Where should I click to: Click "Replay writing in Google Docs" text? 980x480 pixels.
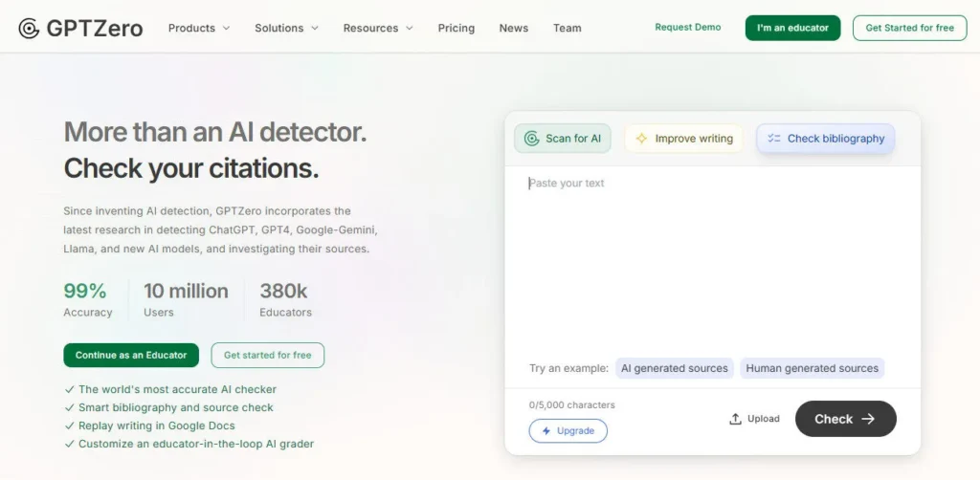(x=157, y=425)
